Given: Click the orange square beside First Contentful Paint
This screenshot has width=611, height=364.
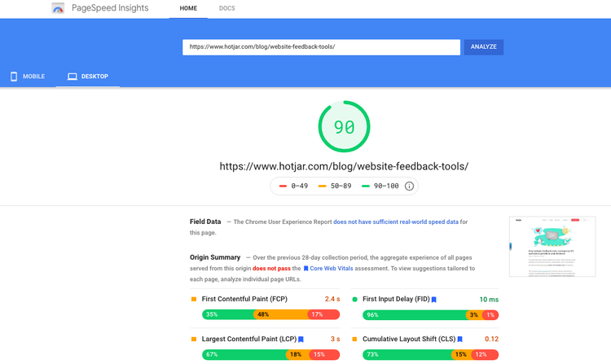Looking at the screenshot, I should click(x=194, y=299).
